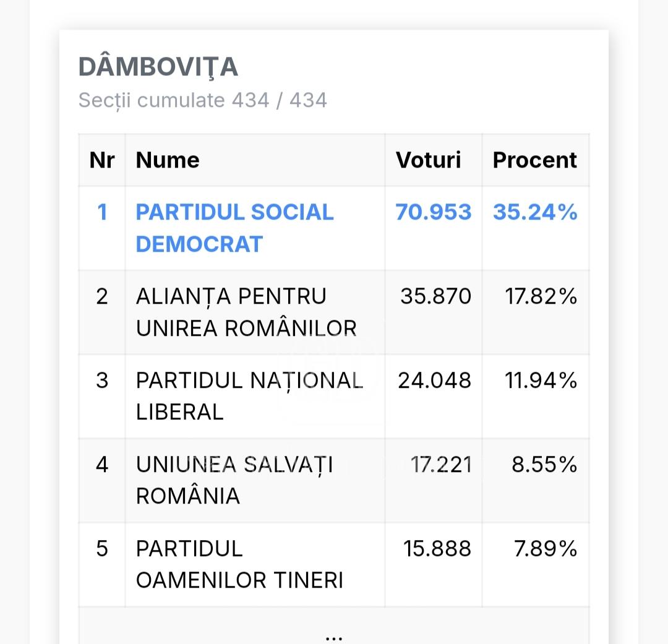Click the 24.048 votes cell
This screenshot has width=668, height=644.
tap(434, 380)
